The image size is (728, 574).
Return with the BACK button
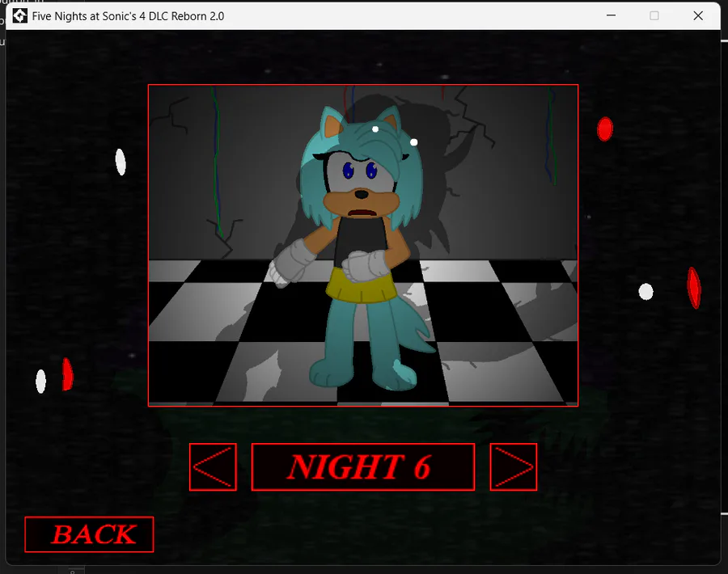tap(89, 534)
